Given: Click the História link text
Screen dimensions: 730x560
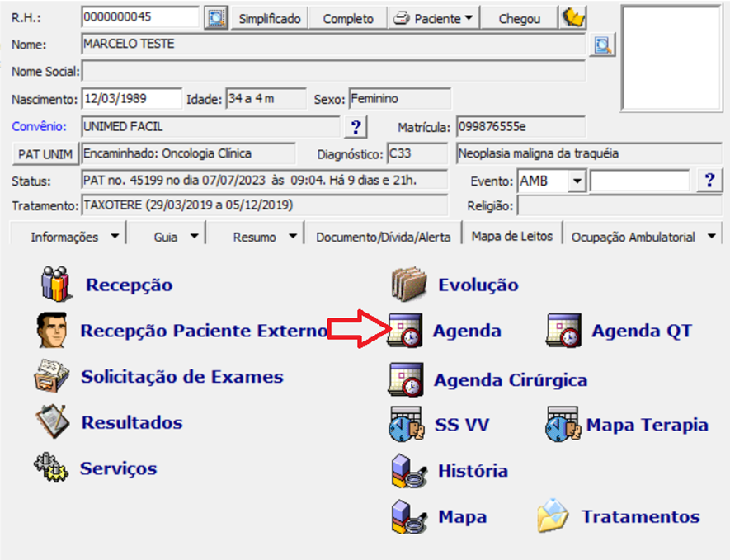Looking at the screenshot, I should coord(473,471).
